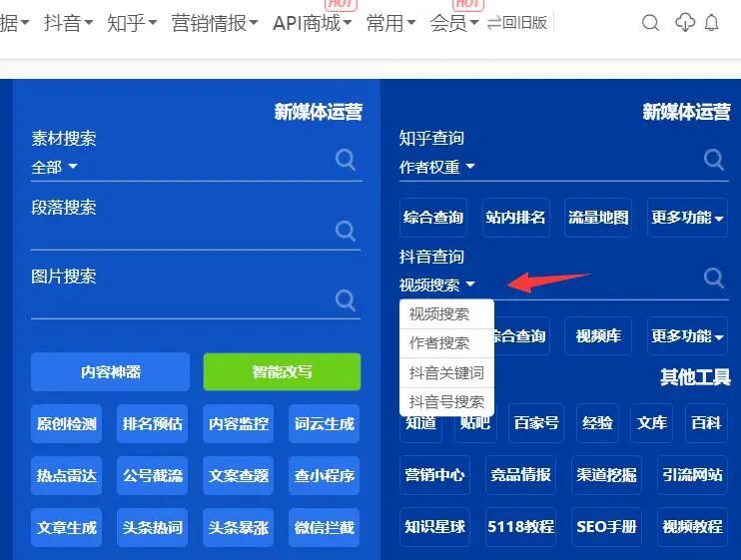The width and height of the screenshot is (741, 560).
Task: Open the API商城 top menu
Action: point(313,23)
